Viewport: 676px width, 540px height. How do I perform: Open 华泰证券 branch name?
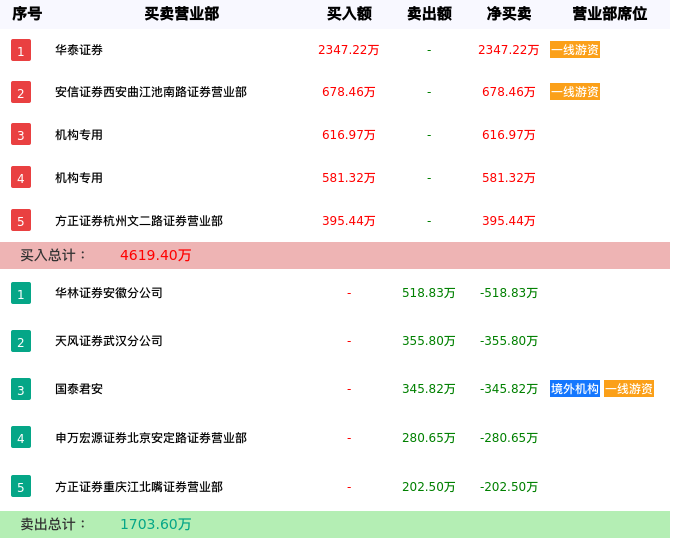[x=79, y=50]
